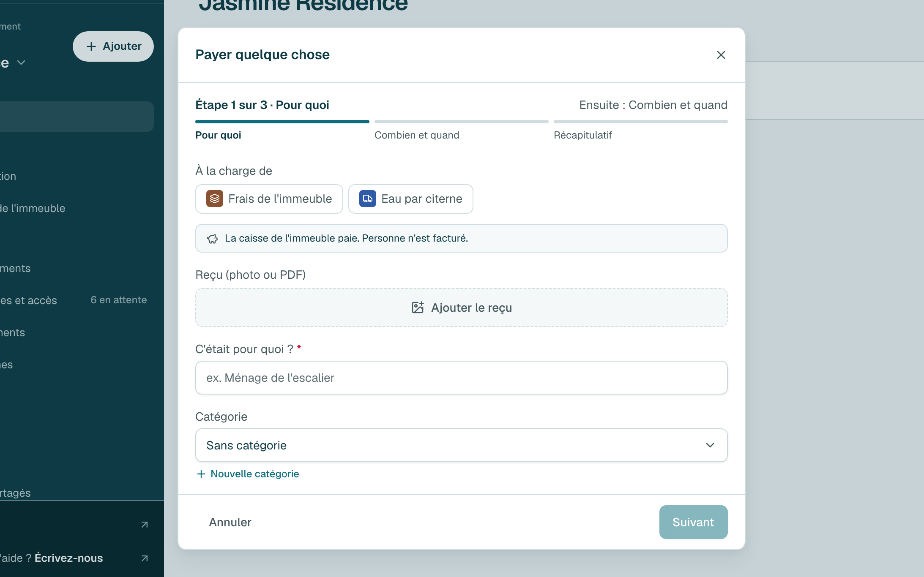The width and height of the screenshot is (924, 577).
Task: Click the Combien et quand step label
Action: pyautogui.click(x=417, y=135)
